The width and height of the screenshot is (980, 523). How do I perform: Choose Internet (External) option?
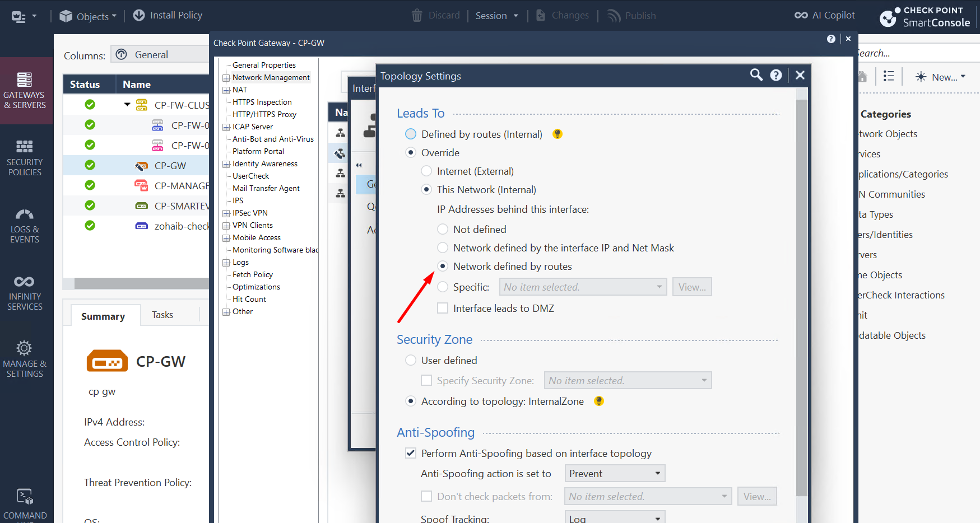pos(426,171)
